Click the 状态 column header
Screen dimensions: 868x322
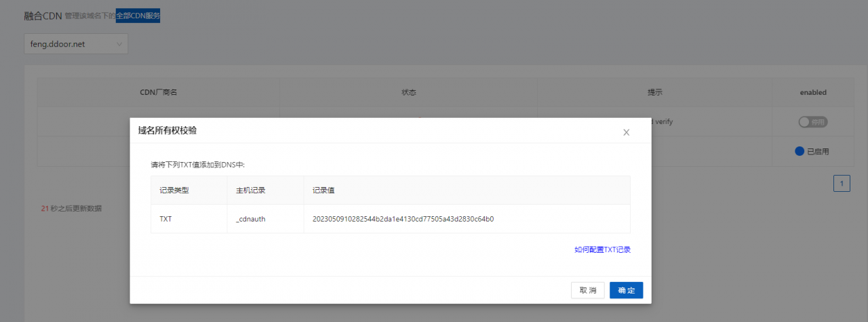click(408, 92)
